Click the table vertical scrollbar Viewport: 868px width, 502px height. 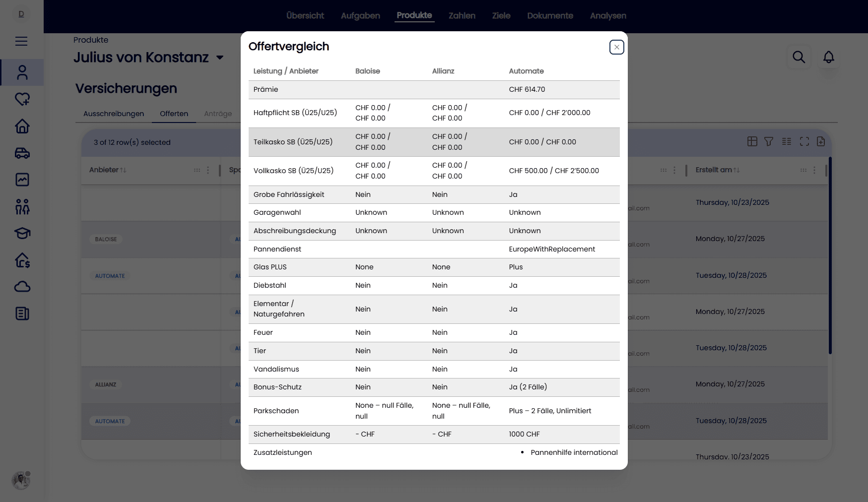830,255
